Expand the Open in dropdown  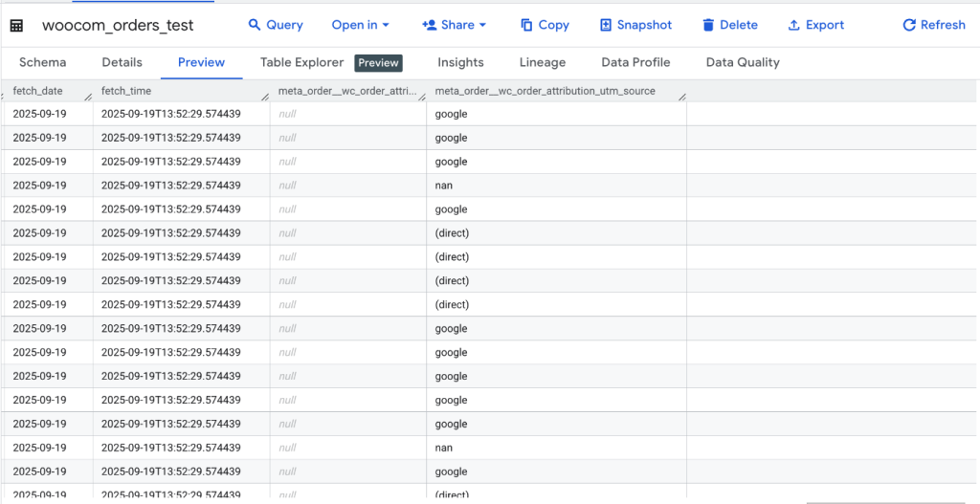[x=360, y=25]
